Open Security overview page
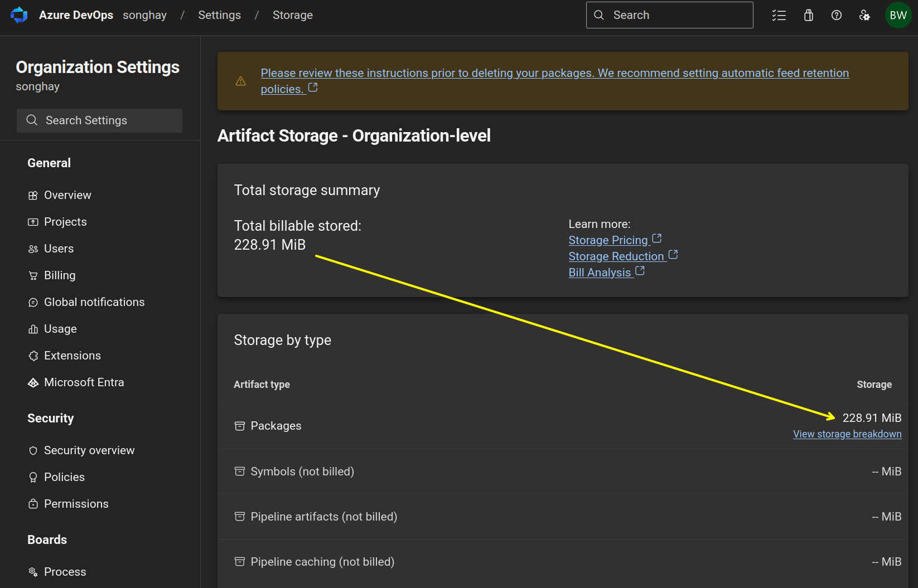Viewport: 918px width, 588px height. [89, 450]
